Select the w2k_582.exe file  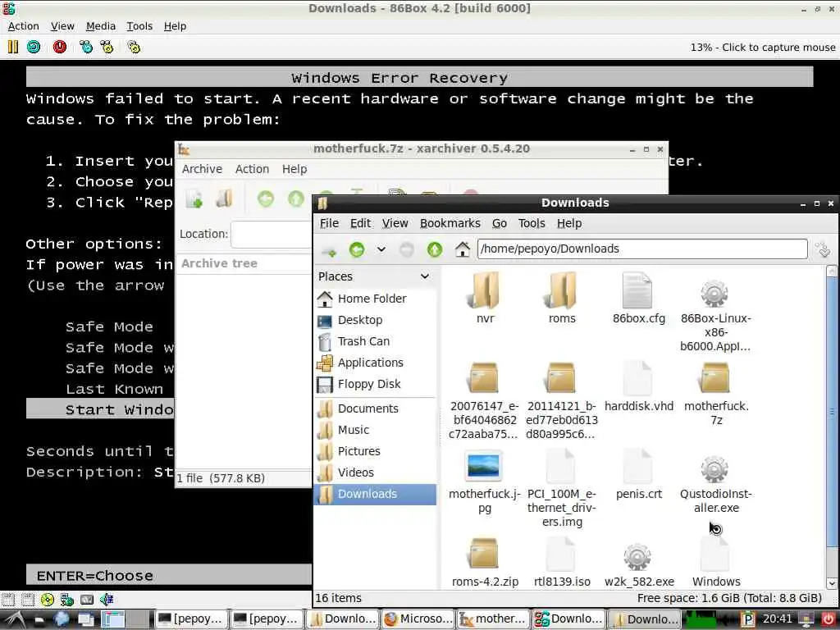click(x=639, y=565)
